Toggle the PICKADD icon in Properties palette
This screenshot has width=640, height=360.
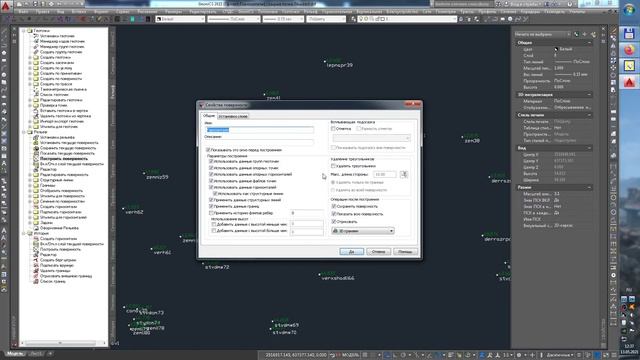[576, 34]
